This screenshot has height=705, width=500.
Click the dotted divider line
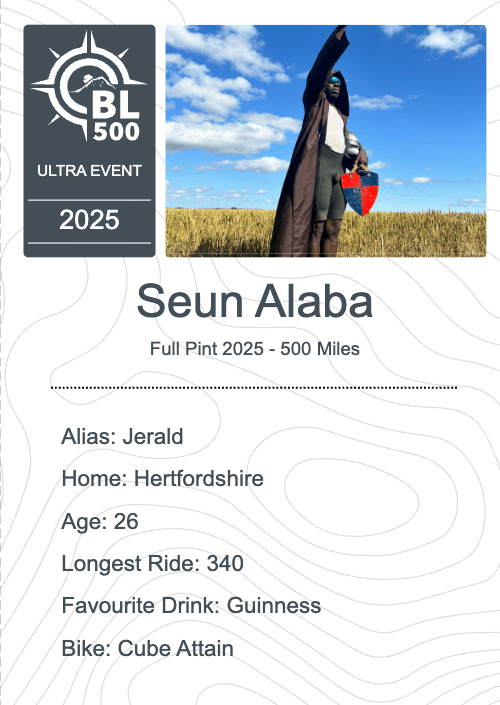254,387
